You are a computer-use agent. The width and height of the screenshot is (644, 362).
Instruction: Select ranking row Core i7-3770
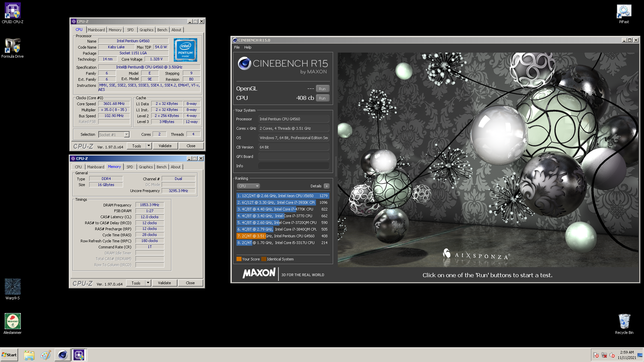coord(282,216)
